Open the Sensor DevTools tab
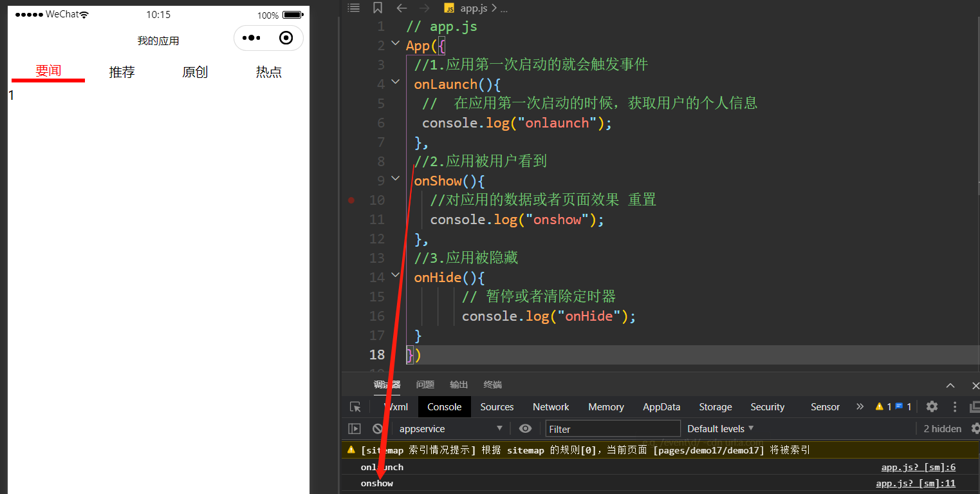980x494 pixels. point(825,407)
